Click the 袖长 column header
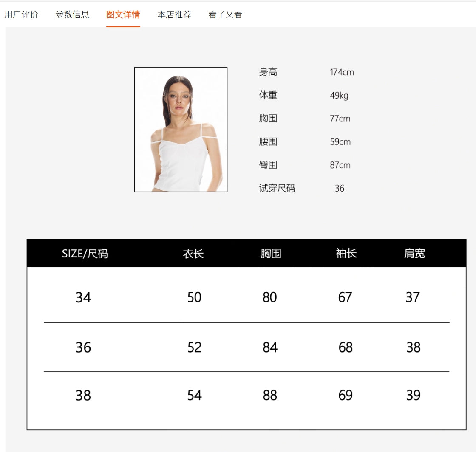 tap(346, 254)
